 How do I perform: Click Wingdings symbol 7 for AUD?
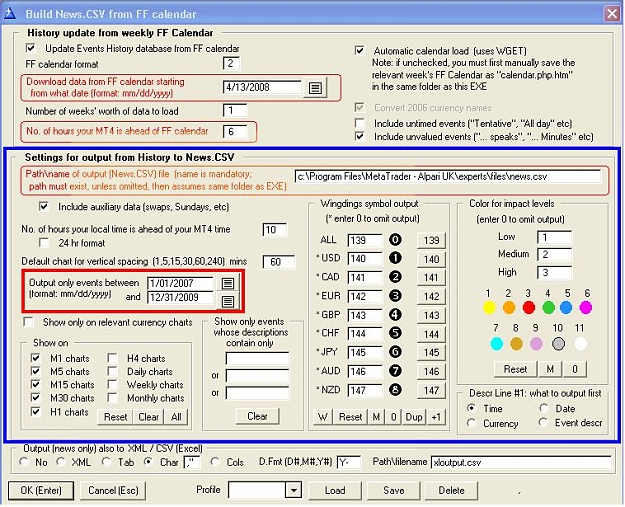(x=395, y=371)
